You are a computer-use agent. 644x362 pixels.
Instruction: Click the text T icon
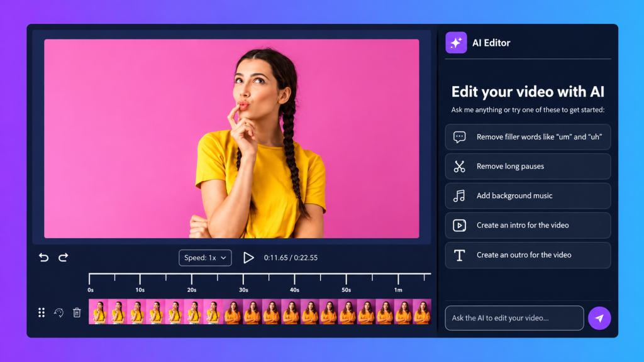tap(459, 255)
